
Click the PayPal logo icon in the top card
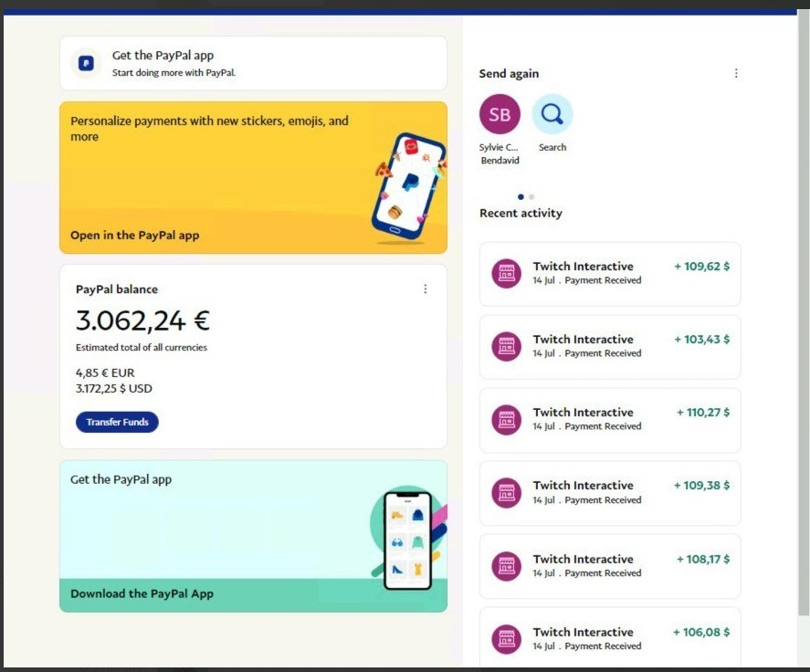(86, 63)
